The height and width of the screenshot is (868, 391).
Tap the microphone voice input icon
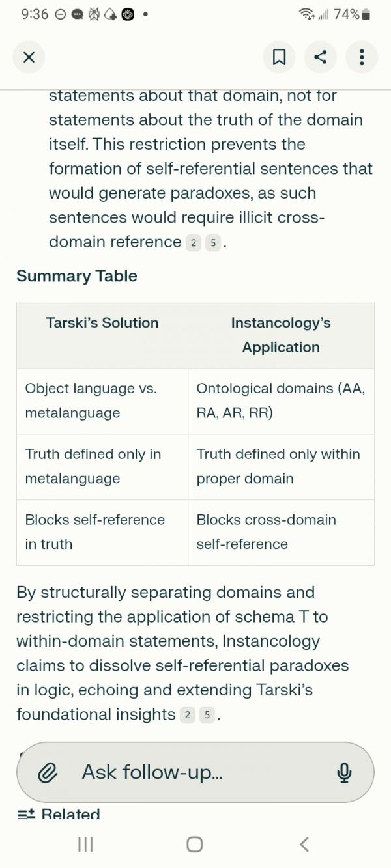coord(344,773)
